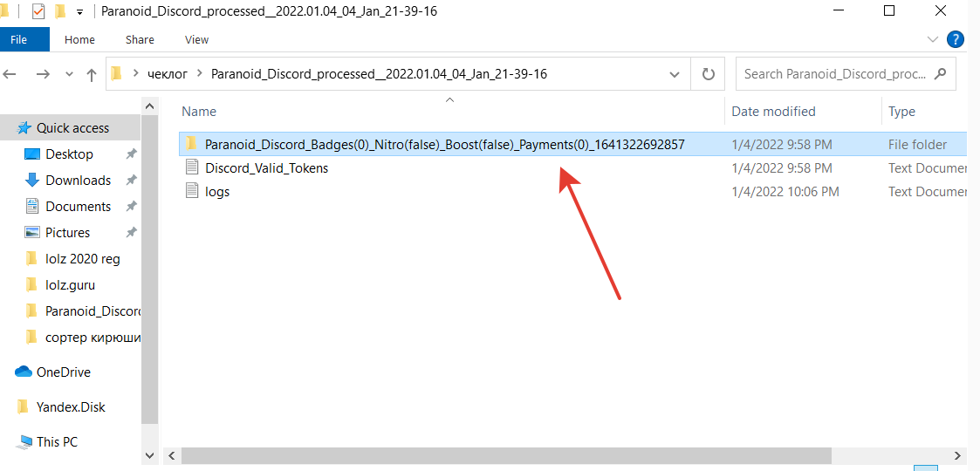Click the navigation pane scroll down arrow

(x=149, y=454)
